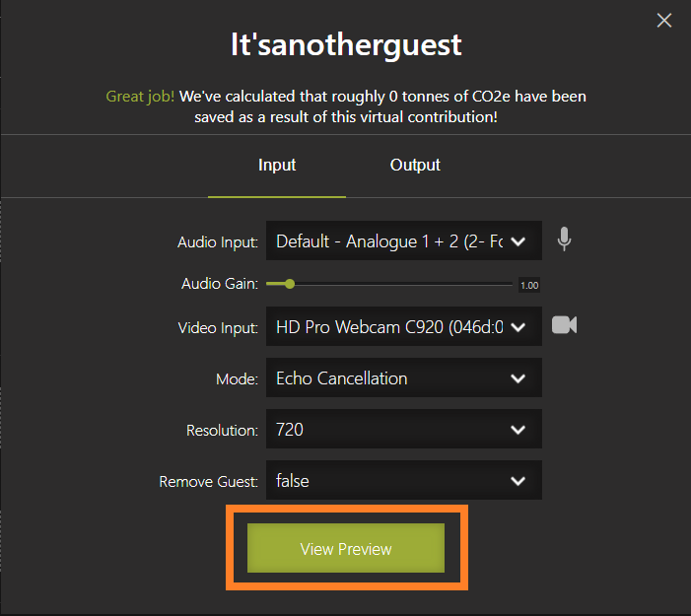Toggle the camera icon beside Video Input
This screenshot has height=616, width=691.
(564, 325)
